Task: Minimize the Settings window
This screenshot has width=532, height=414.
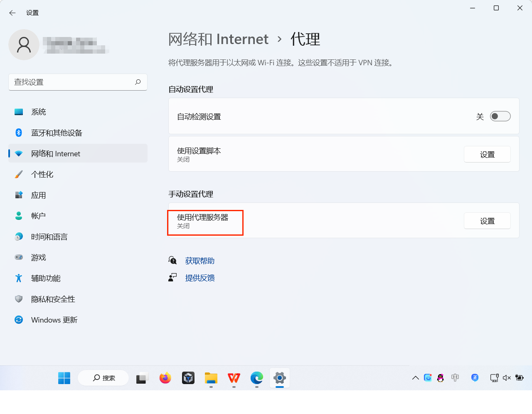Action: coord(473,8)
